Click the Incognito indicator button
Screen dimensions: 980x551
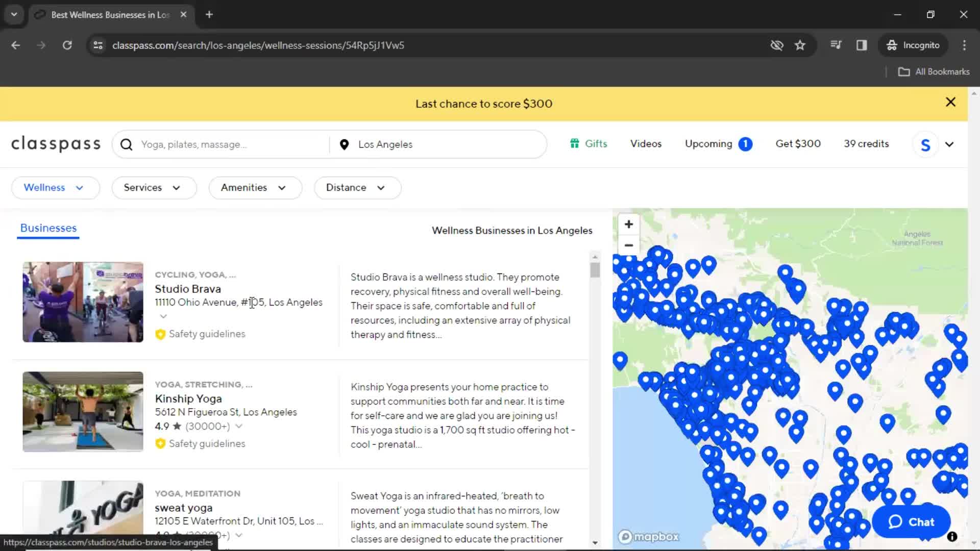[913, 45]
